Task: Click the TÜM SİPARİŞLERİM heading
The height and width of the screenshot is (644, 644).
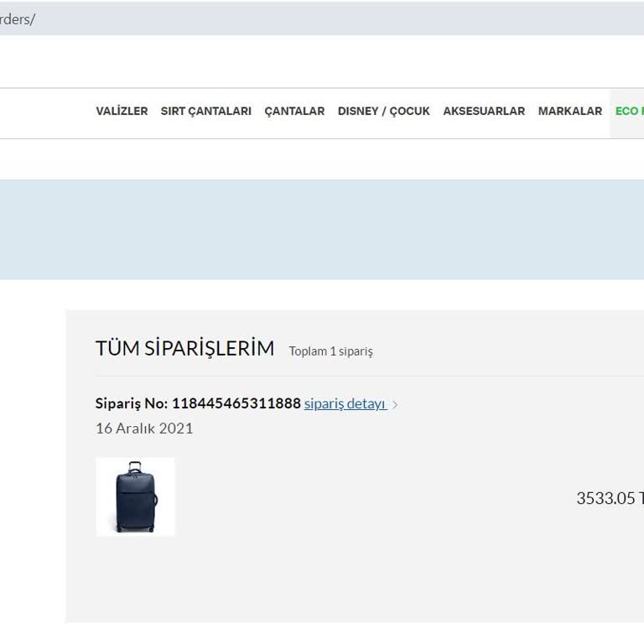Action: pyautogui.click(x=184, y=348)
